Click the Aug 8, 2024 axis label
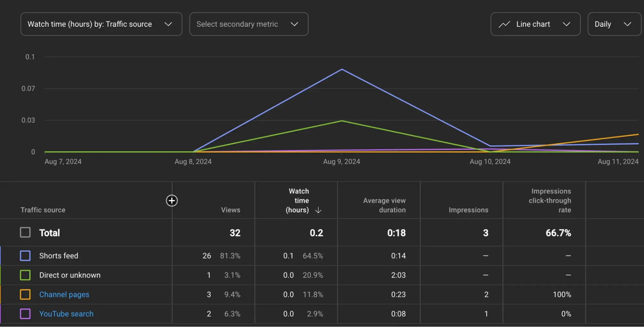 point(193,162)
